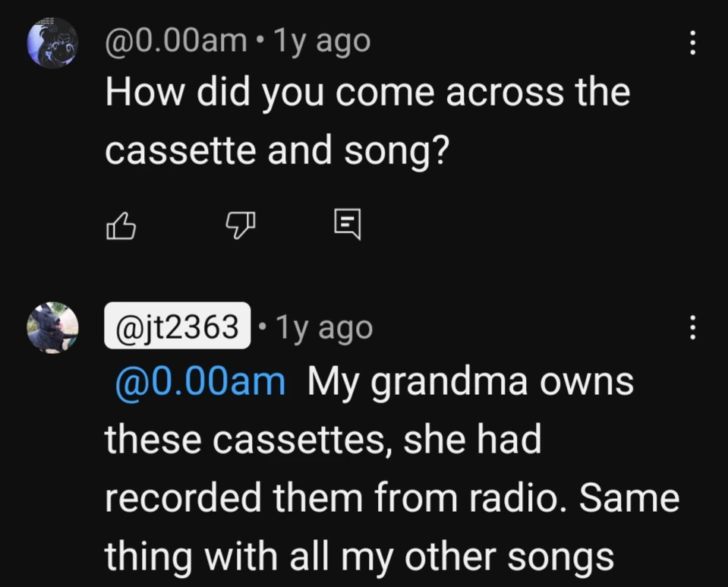728x587 pixels.
Task: Select the "My grandma owns" reply text
Action: [471, 383]
